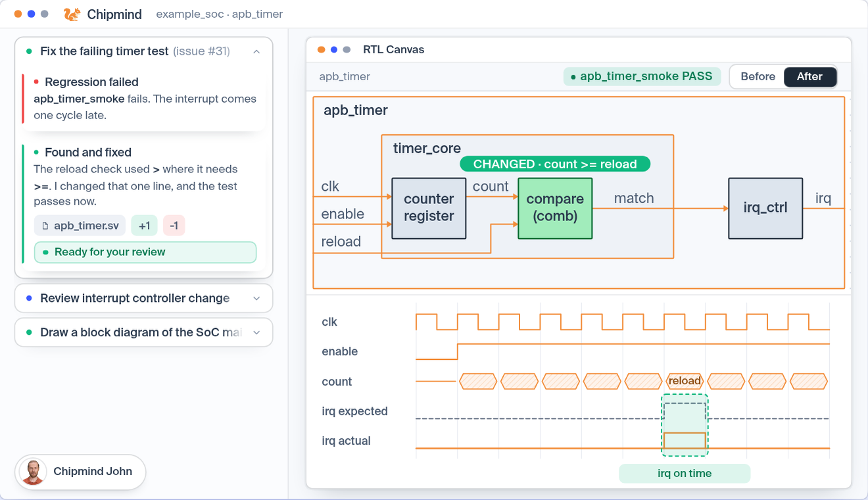This screenshot has width=868, height=500.
Task: Select the compare (comb) block
Action: click(x=555, y=208)
